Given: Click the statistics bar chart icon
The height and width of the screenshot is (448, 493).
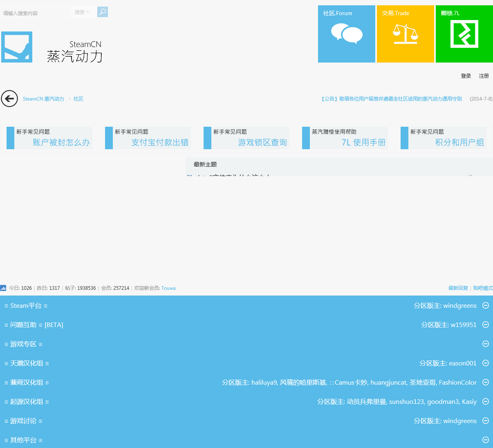Looking at the screenshot, I should (x=3, y=288).
